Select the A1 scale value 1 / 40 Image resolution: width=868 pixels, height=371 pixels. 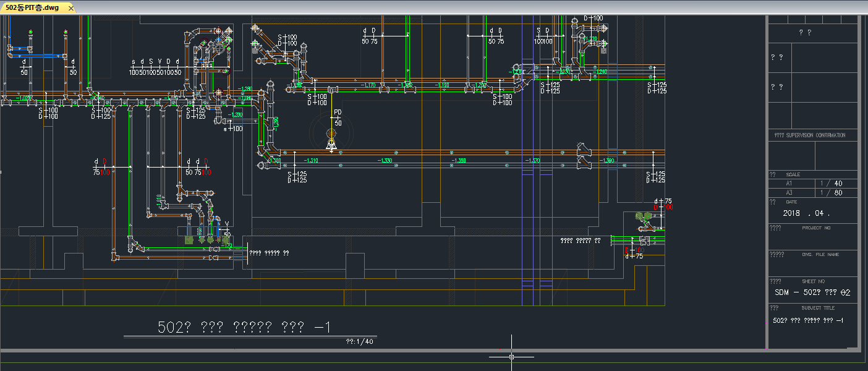coord(830,184)
